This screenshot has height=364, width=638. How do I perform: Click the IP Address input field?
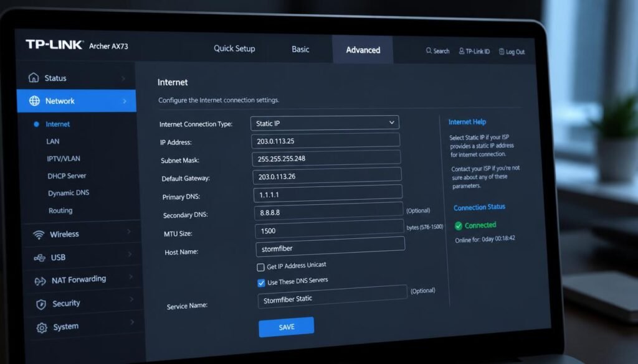(325, 141)
